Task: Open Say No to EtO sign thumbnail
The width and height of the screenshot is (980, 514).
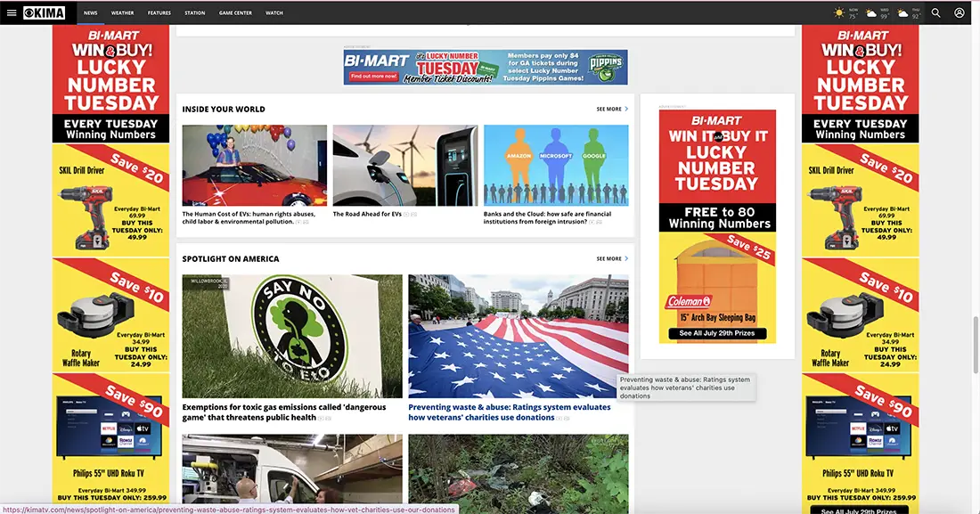Action: [292, 336]
